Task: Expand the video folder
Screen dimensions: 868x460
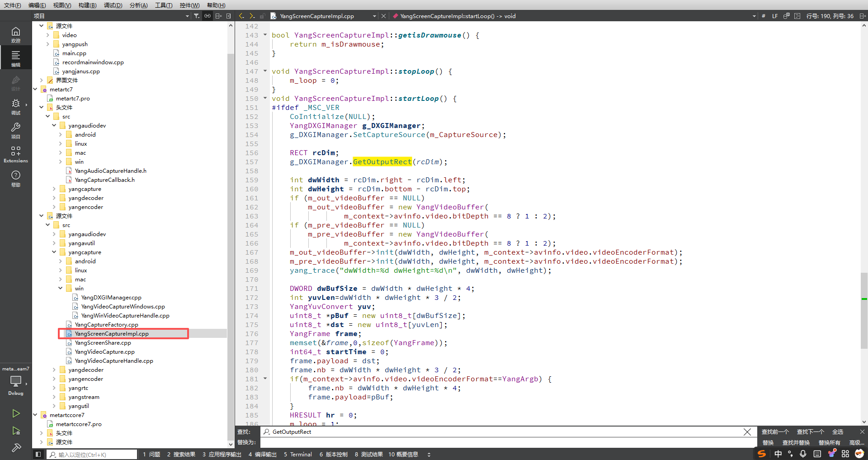Action: 47,35
